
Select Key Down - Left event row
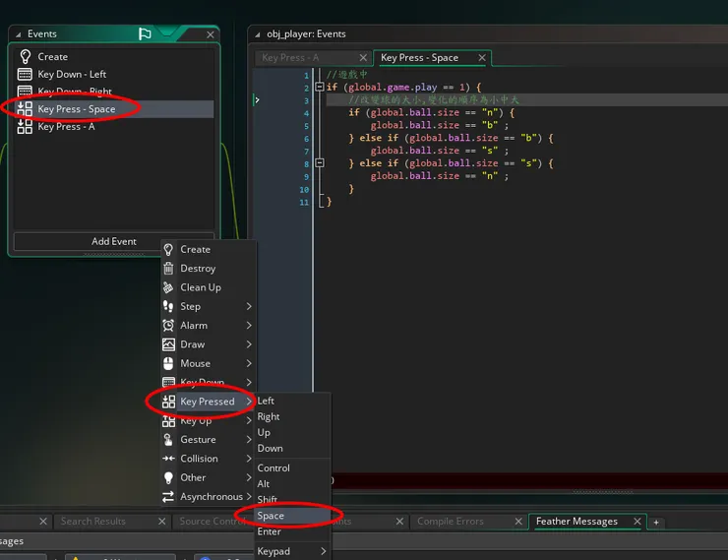[x=114, y=74]
